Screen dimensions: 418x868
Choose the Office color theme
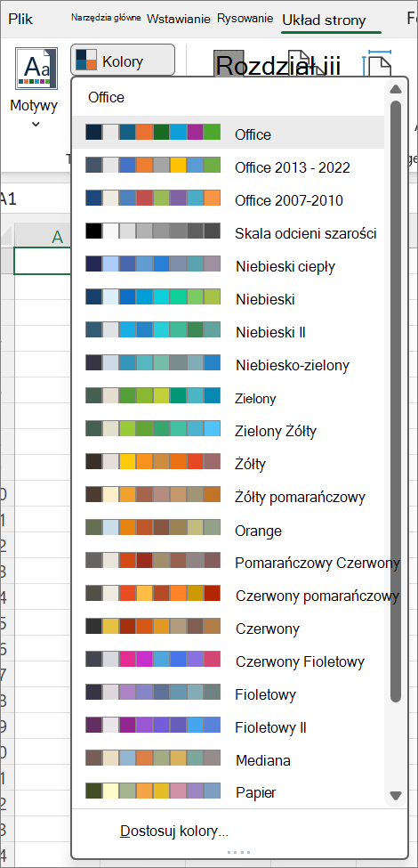pos(229,134)
